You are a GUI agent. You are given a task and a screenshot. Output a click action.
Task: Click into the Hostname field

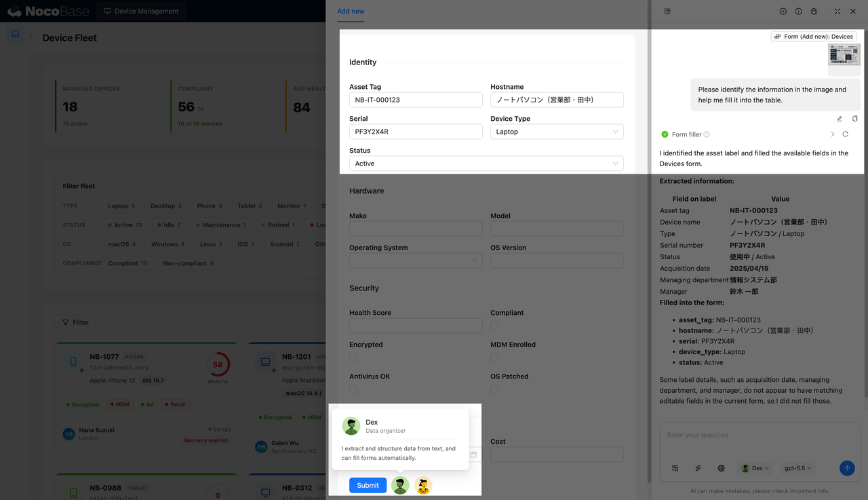pyautogui.click(x=557, y=100)
